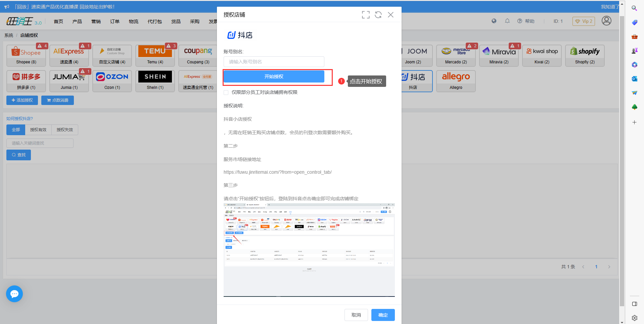
Task: Select the Custom Shop 自定义店铺 tile
Action: [112, 56]
